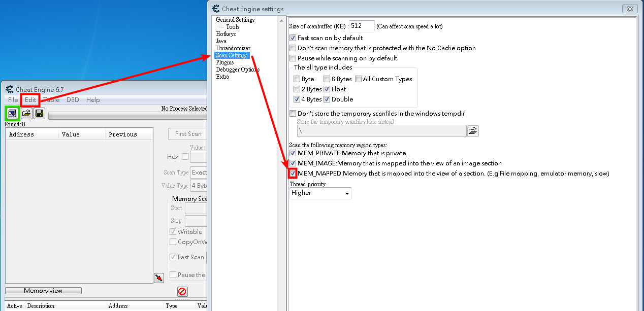Enable Don't scan No Cache memory option
The image size is (644, 311).
293,48
